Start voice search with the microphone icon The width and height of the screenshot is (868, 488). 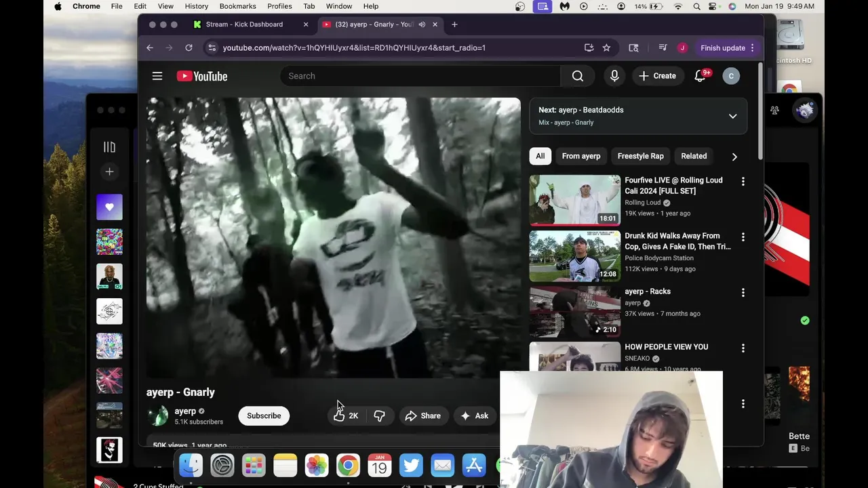614,76
